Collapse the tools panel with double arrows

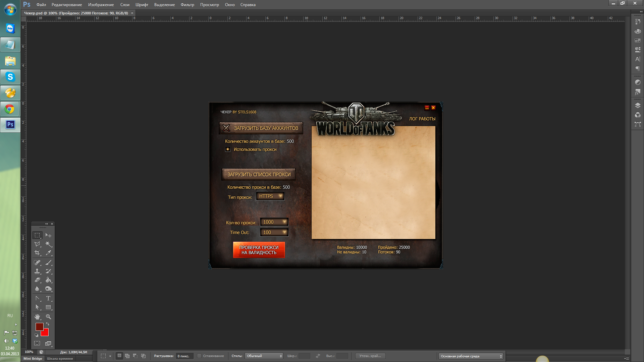click(x=47, y=224)
